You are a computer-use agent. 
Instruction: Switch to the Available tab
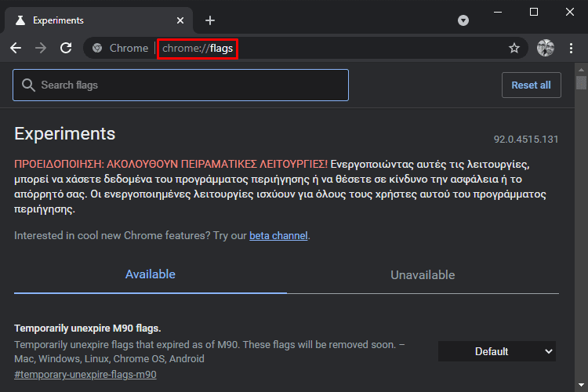(150, 274)
